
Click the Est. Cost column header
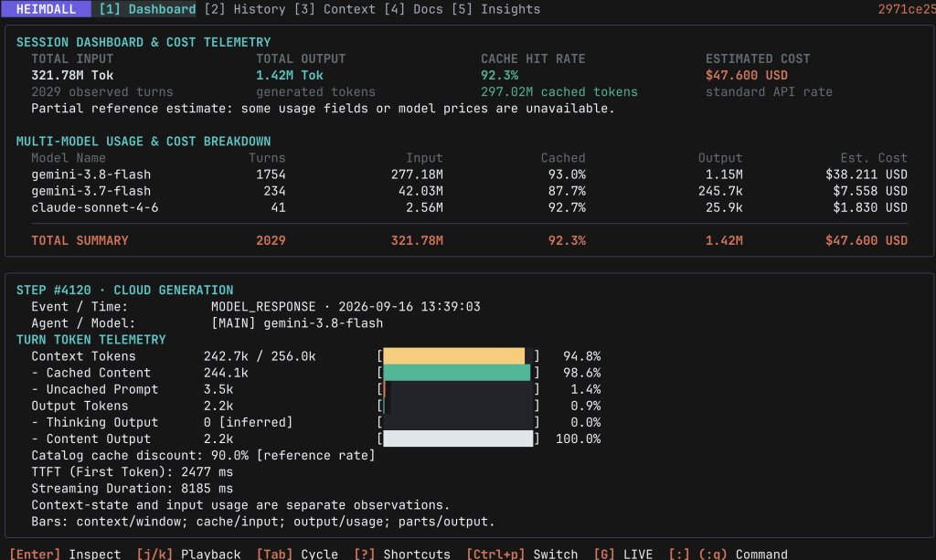874,158
